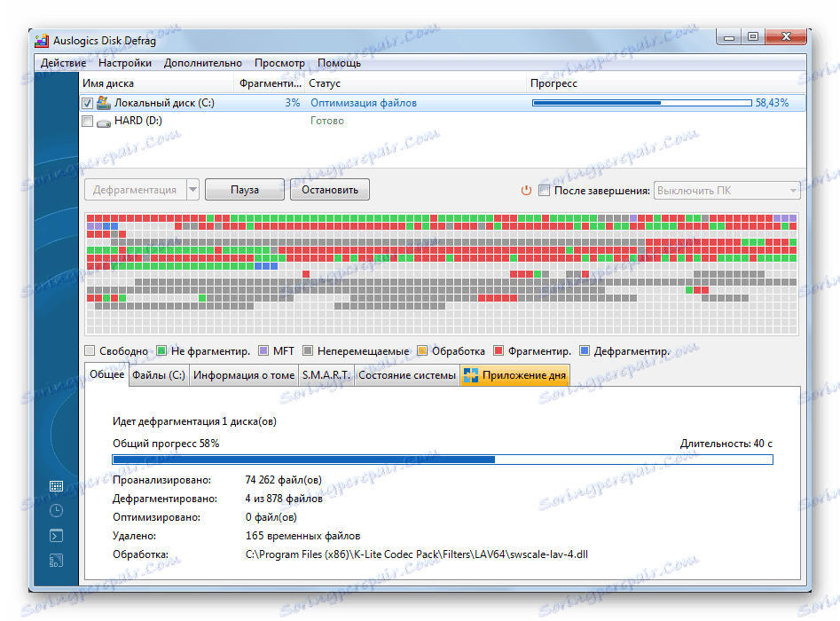Click the HARD (D:) drive icon
840x621 pixels.
(x=104, y=122)
